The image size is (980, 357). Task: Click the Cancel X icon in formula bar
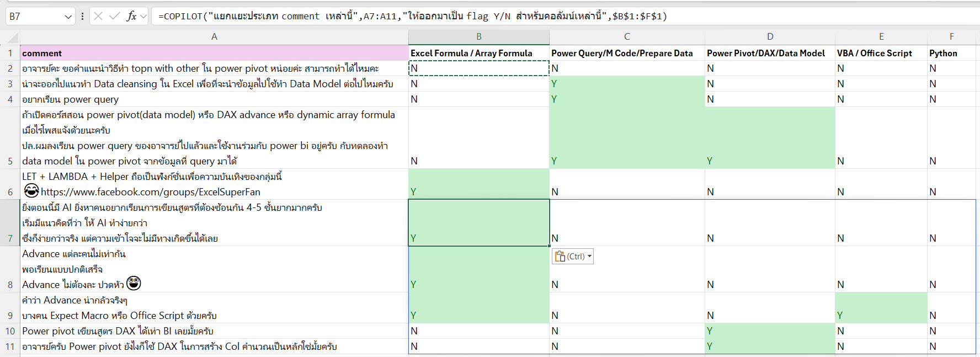(98, 16)
